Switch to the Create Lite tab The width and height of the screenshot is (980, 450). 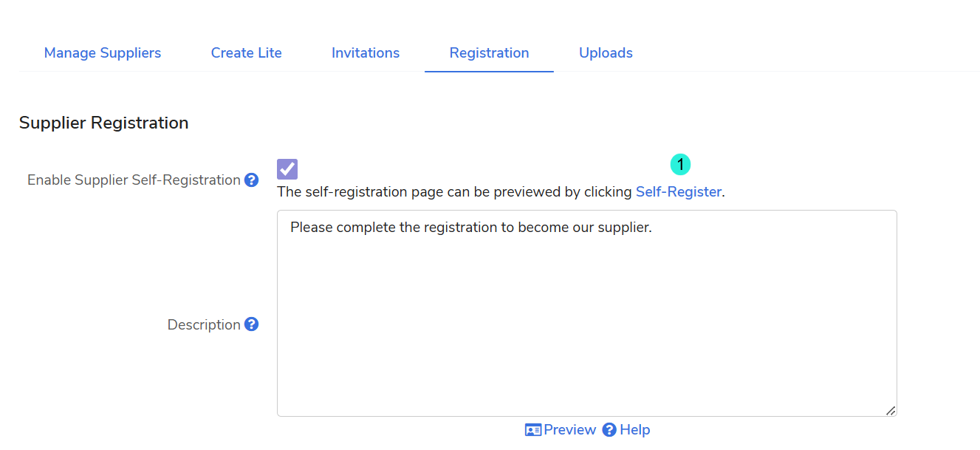247,53
